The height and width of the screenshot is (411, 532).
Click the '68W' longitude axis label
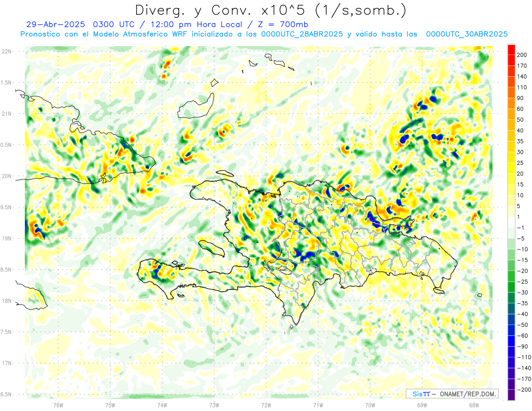474,404
